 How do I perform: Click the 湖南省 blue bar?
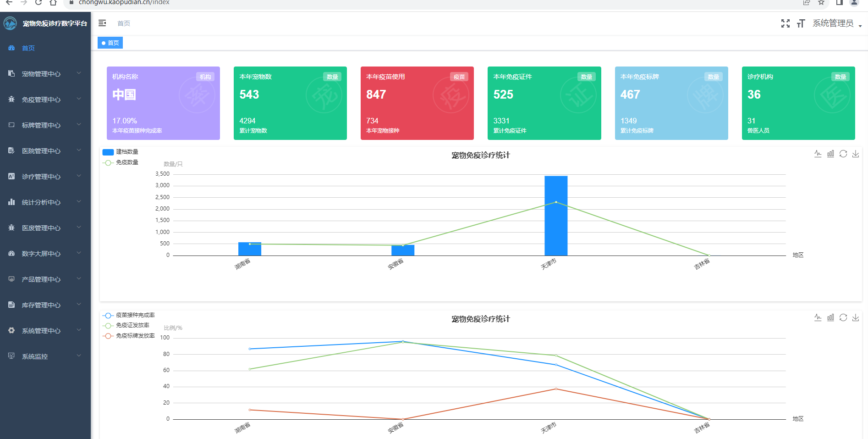click(x=250, y=249)
